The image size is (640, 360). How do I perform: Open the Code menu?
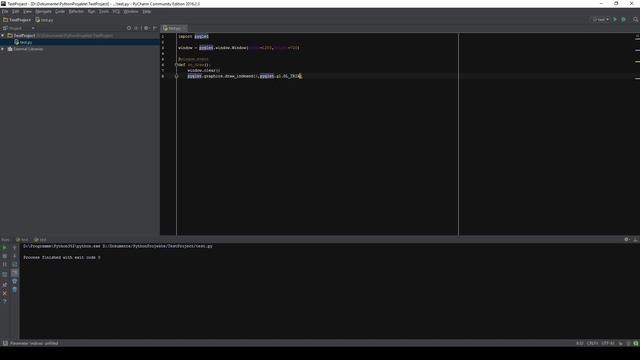point(60,11)
